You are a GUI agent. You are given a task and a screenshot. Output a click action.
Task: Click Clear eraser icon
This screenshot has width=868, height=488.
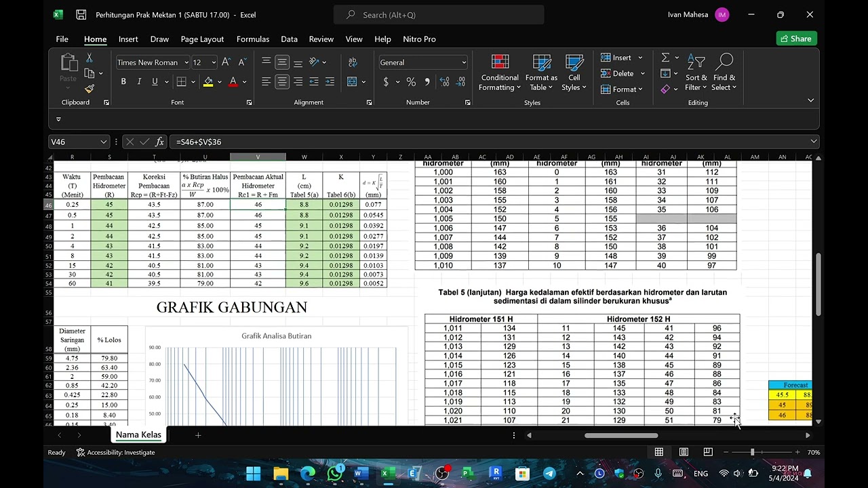click(x=665, y=89)
